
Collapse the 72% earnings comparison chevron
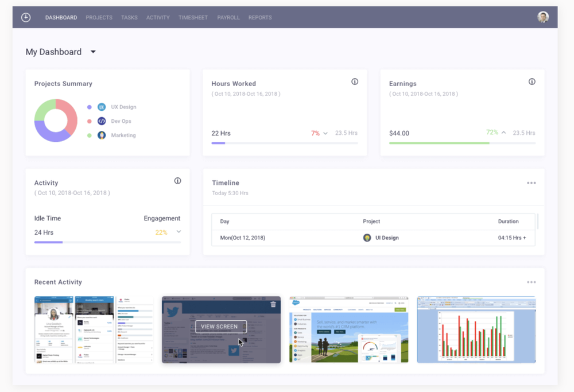[x=502, y=133]
